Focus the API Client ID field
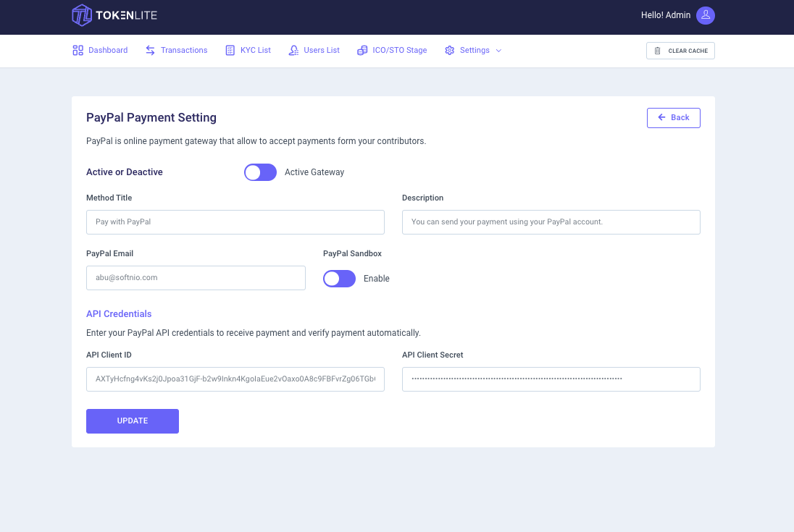The width and height of the screenshot is (794, 532). click(x=235, y=379)
